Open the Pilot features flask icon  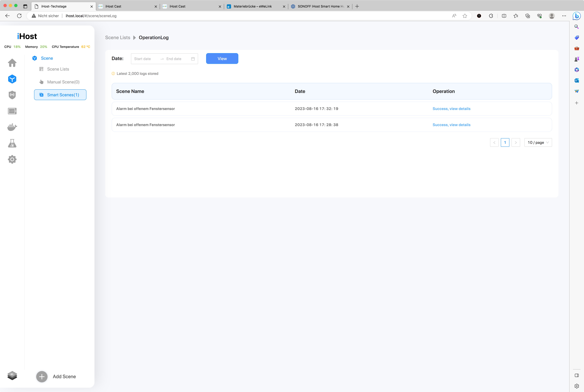point(12,143)
